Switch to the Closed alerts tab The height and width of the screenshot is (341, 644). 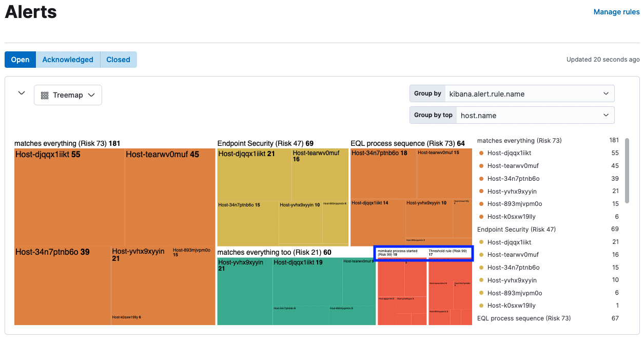[119, 60]
